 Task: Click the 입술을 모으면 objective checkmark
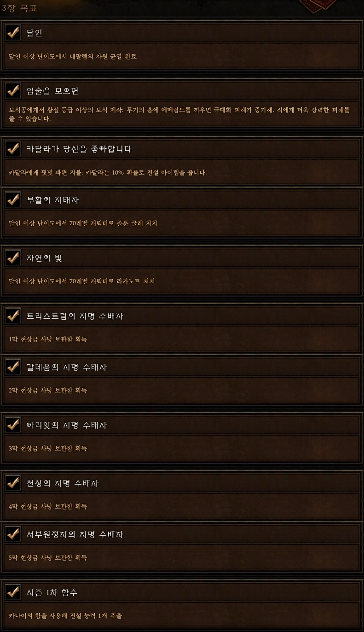click(13, 91)
